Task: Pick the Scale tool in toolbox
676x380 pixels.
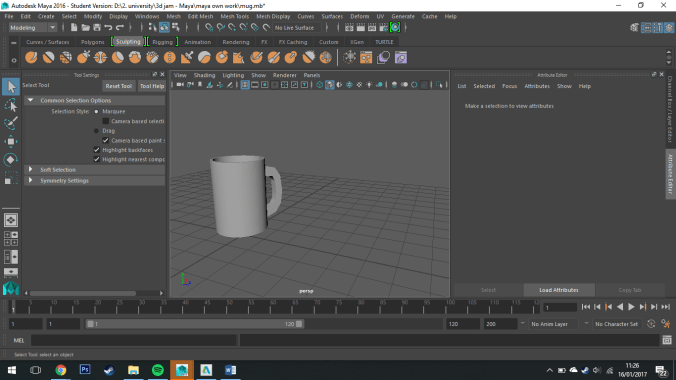Action: (x=11, y=178)
